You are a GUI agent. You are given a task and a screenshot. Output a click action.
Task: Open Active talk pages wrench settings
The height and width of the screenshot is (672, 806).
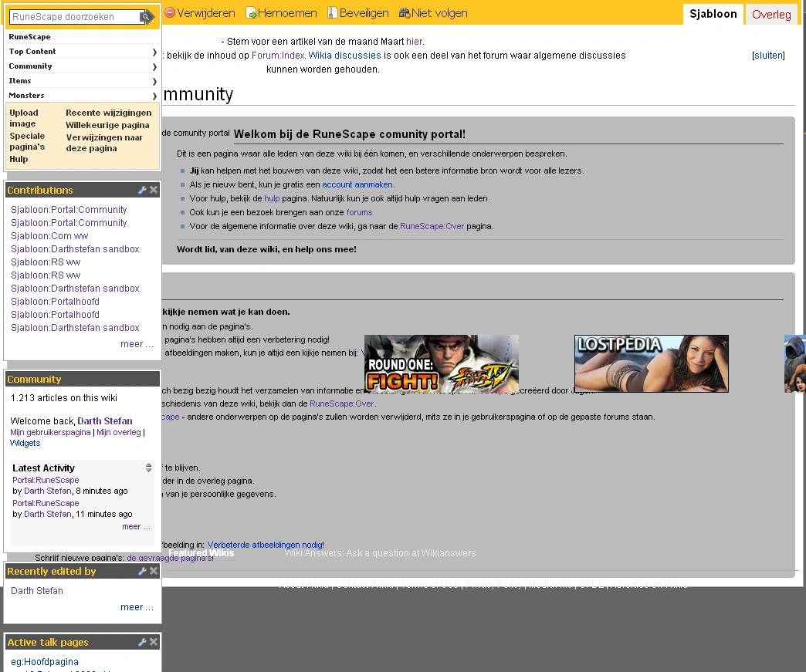click(x=142, y=642)
